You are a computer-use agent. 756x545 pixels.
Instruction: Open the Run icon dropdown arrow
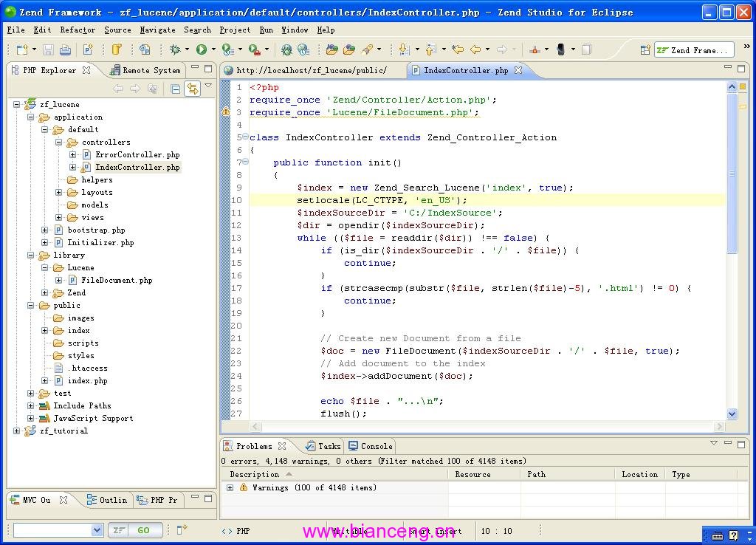[x=213, y=49]
